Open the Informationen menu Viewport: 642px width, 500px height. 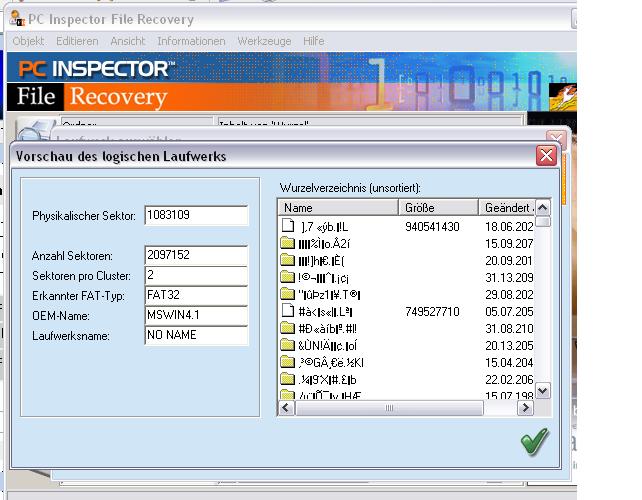click(x=191, y=41)
